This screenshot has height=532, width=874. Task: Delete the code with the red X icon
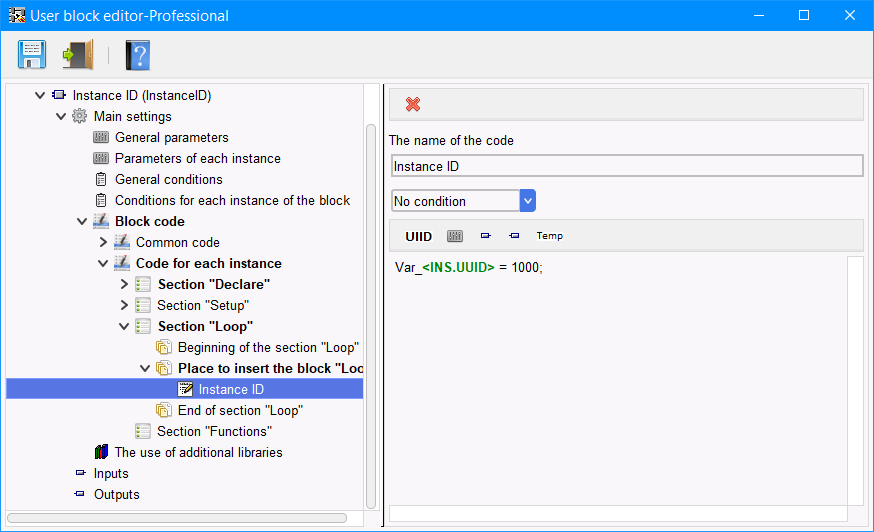tap(413, 104)
